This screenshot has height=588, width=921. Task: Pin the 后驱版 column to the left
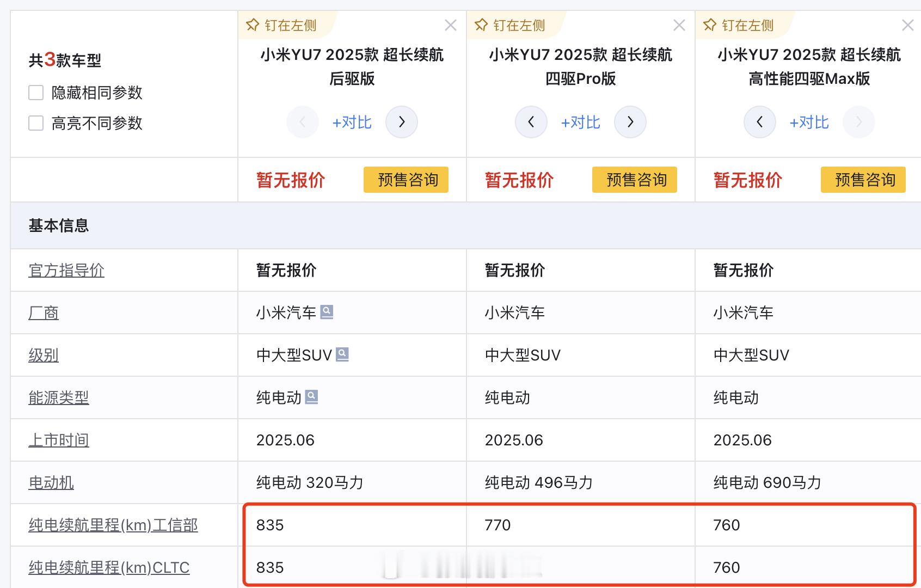coord(281,25)
